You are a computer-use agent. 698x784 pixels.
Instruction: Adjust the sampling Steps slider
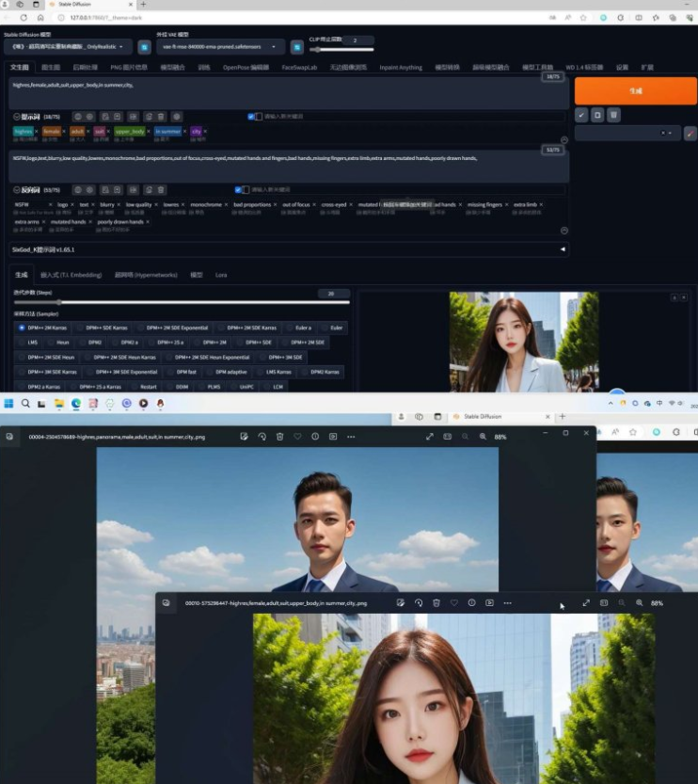tap(182, 302)
